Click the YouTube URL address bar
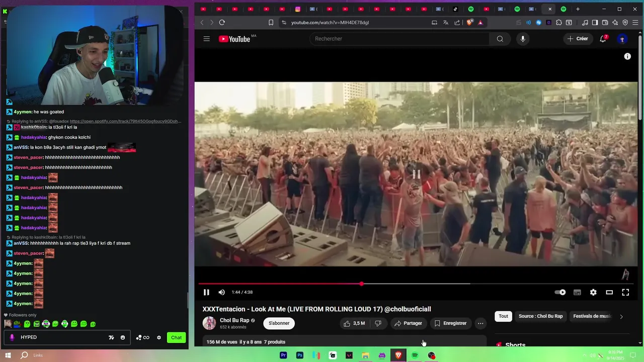 click(x=357, y=23)
